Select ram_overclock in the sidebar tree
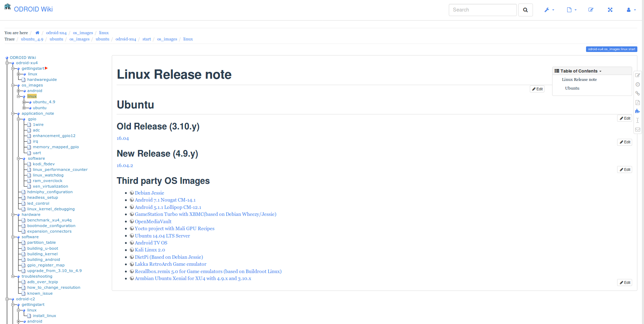Viewport: 644px width, 324px height. point(47,181)
